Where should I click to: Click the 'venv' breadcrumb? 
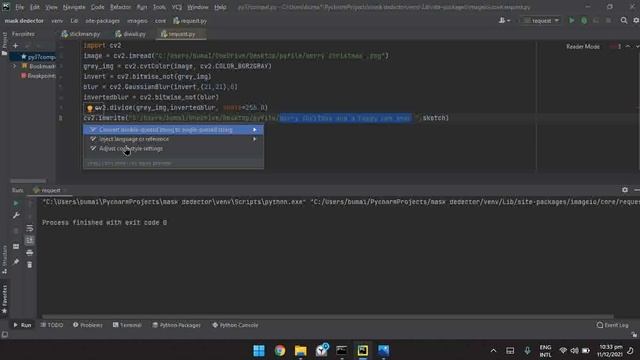tap(57, 21)
